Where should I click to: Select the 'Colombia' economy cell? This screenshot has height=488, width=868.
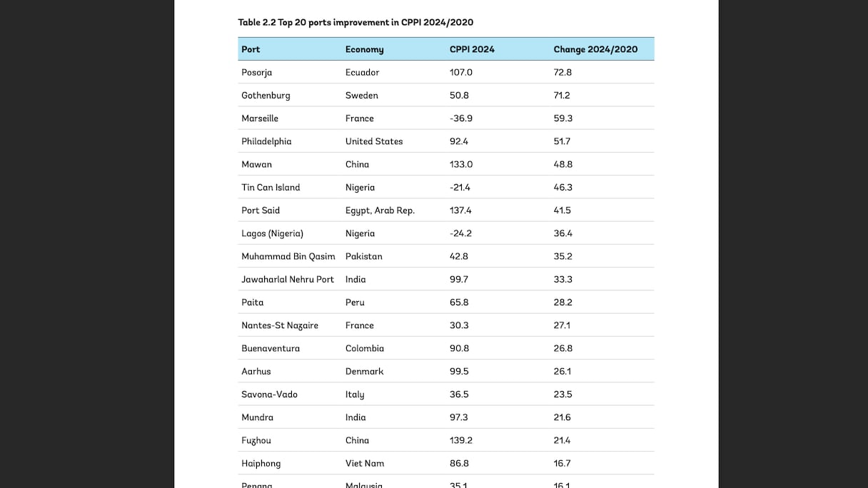coord(365,348)
